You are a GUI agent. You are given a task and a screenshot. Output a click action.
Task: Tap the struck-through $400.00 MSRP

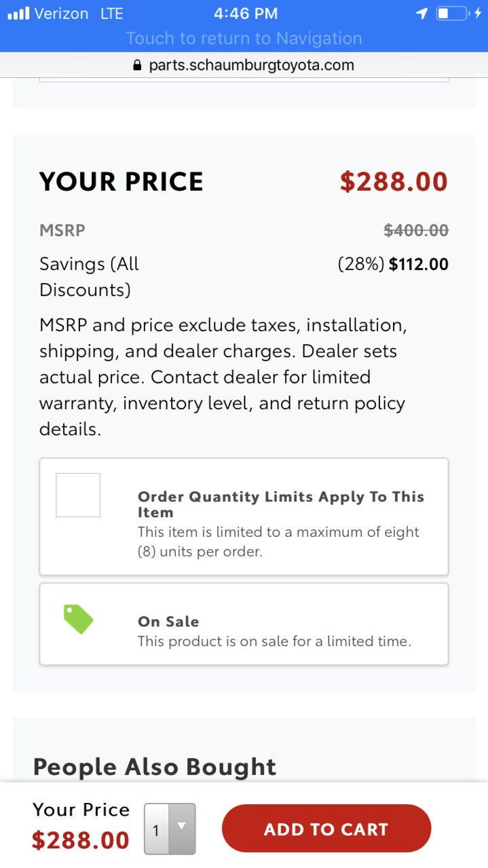point(416,231)
